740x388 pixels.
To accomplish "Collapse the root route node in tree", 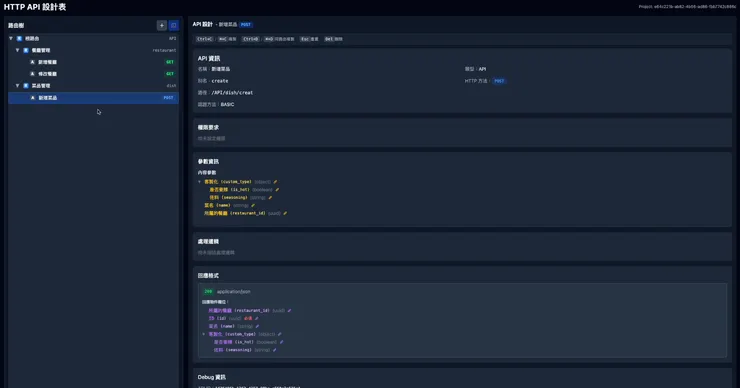I will click(x=11, y=38).
